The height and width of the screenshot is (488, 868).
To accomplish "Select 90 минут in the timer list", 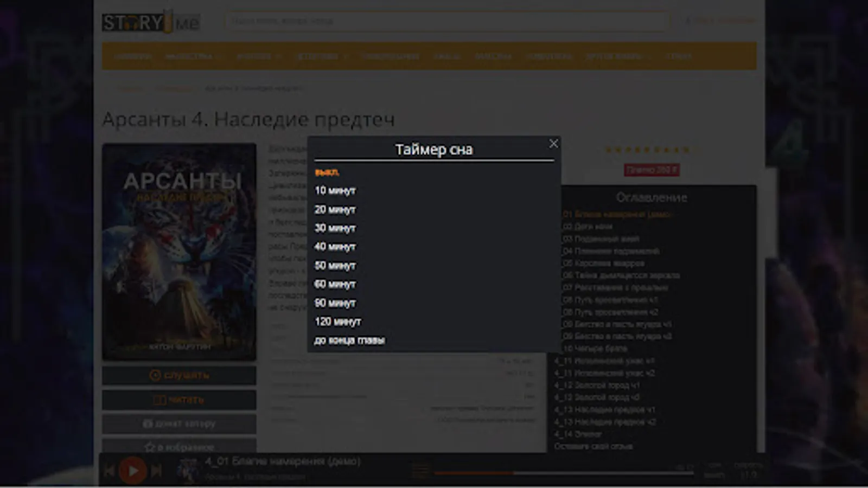I will tap(335, 303).
